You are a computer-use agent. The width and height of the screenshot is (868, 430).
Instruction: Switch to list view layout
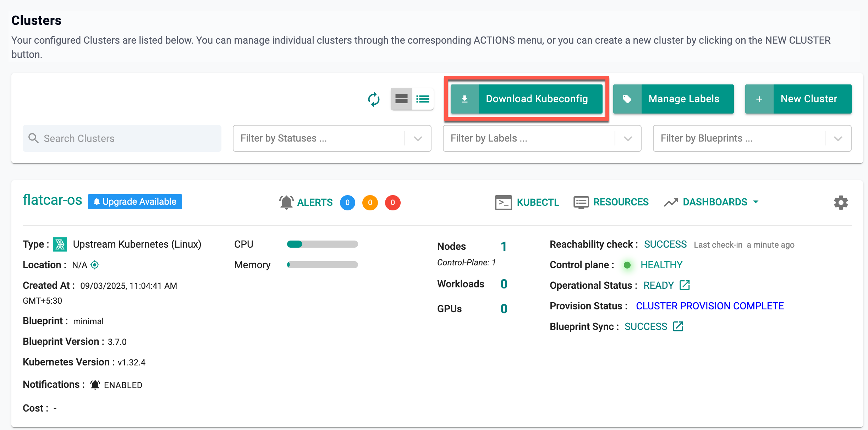tap(423, 99)
